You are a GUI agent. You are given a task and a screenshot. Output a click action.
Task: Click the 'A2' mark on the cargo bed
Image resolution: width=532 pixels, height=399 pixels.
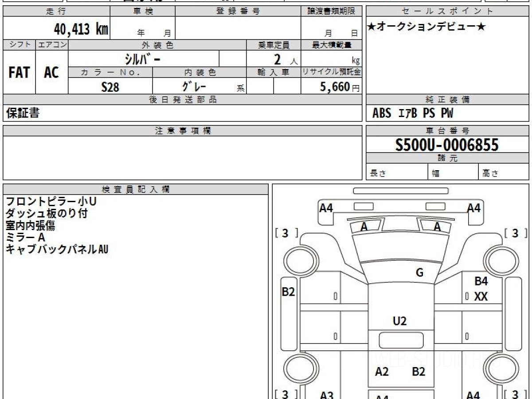pyautogui.click(x=382, y=372)
